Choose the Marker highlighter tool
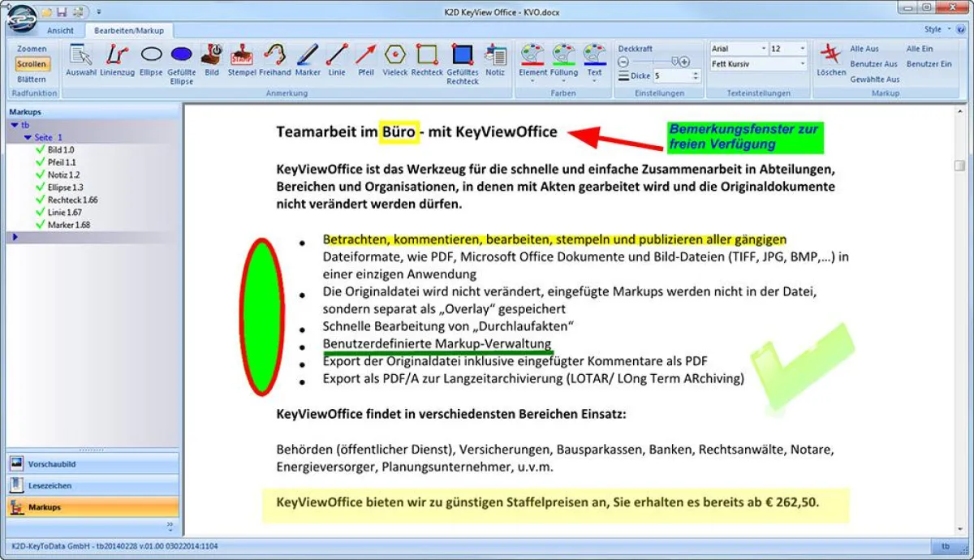 [x=308, y=61]
